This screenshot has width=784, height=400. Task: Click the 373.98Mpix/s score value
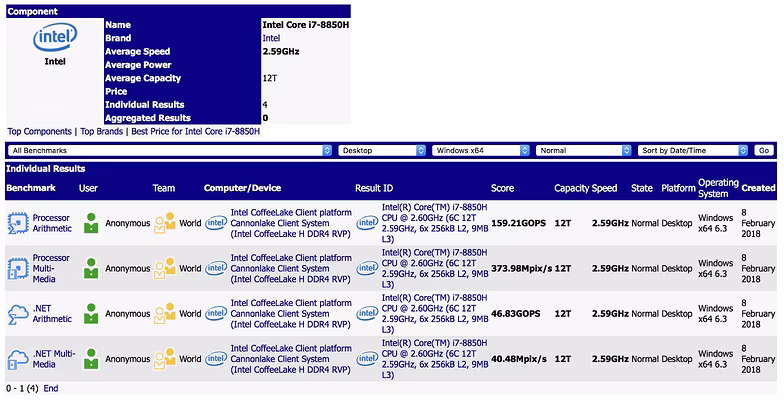click(522, 268)
